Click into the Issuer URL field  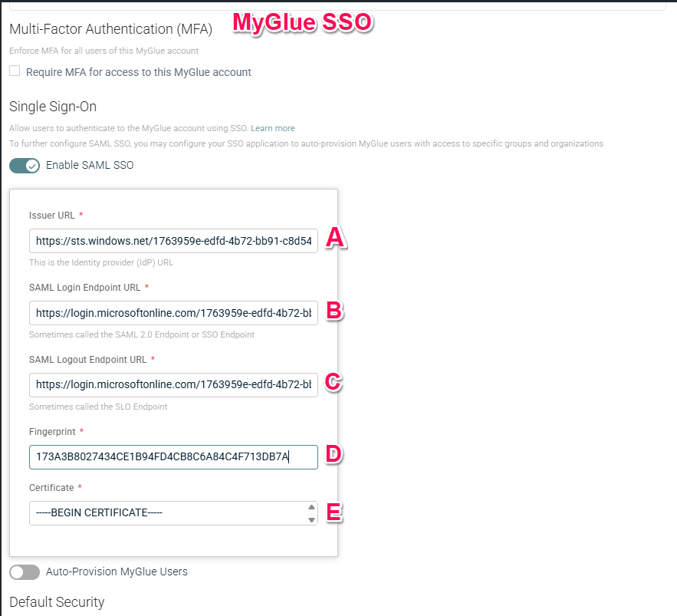[173, 241]
